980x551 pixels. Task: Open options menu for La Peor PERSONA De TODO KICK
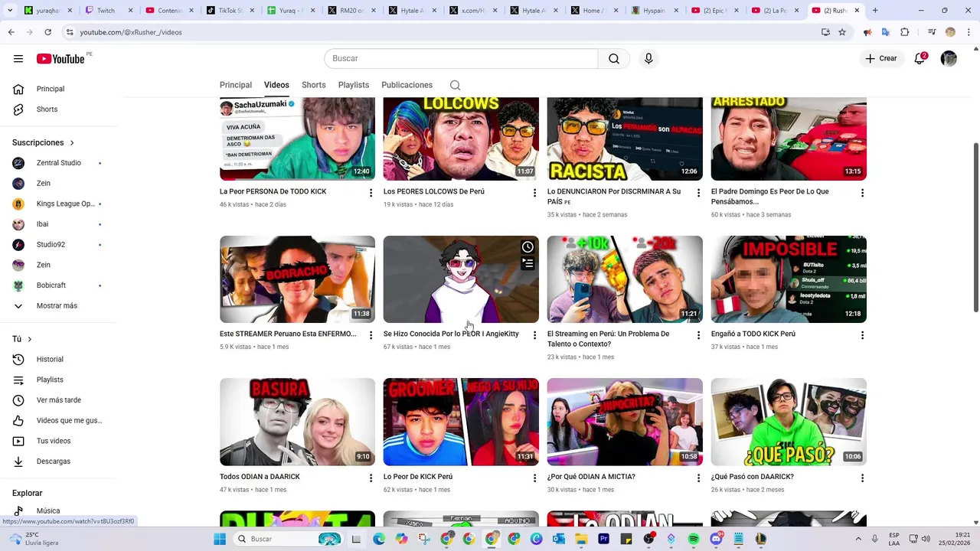(x=371, y=193)
